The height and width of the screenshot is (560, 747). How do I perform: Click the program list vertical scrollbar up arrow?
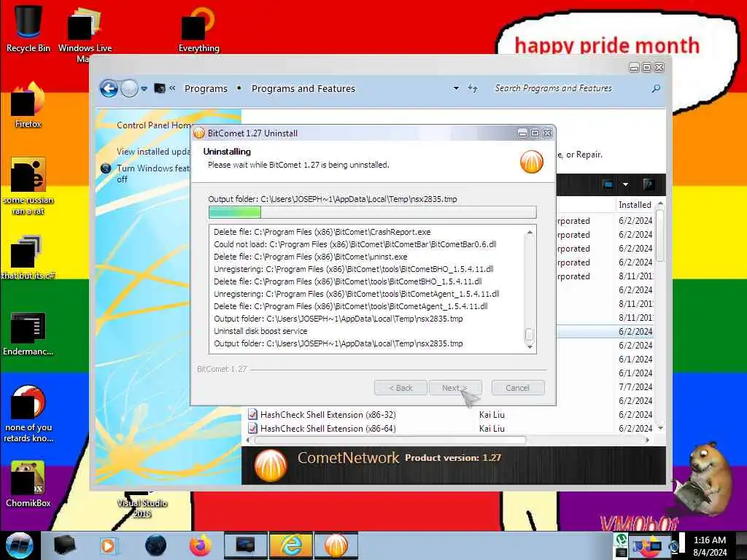pyautogui.click(x=660, y=204)
